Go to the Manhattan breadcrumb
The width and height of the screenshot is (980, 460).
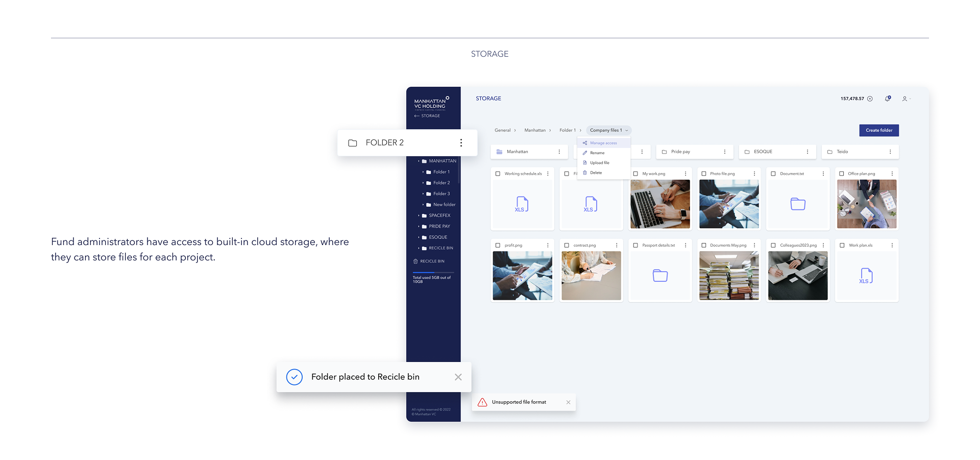[535, 131]
